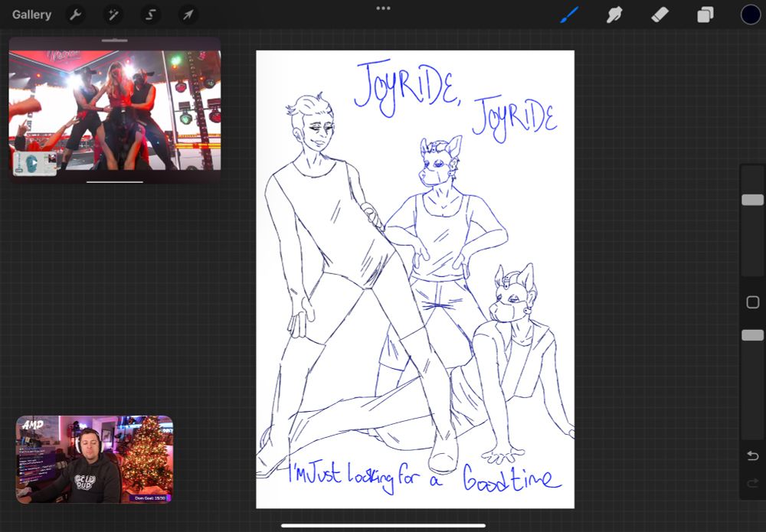This screenshot has height=532, width=766.
Task: Activate the Selection tool
Action: tap(151, 15)
